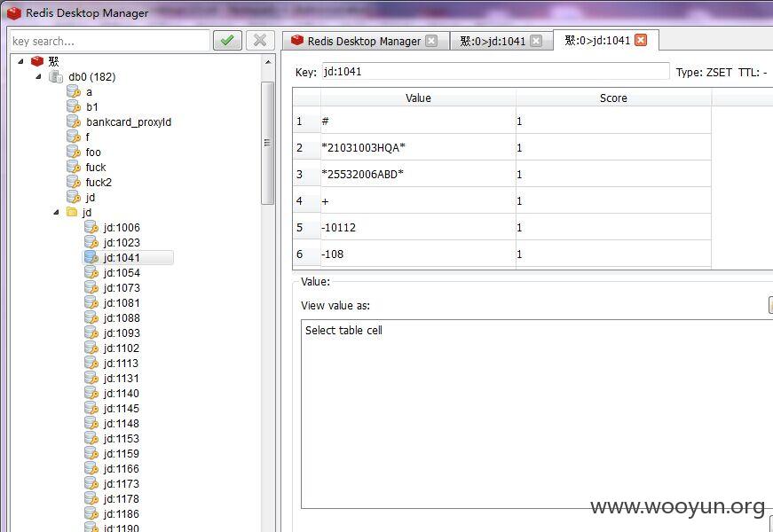Select the fuck2 key in the tree
The height and width of the screenshot is (532, 773).
click(99, 183)
